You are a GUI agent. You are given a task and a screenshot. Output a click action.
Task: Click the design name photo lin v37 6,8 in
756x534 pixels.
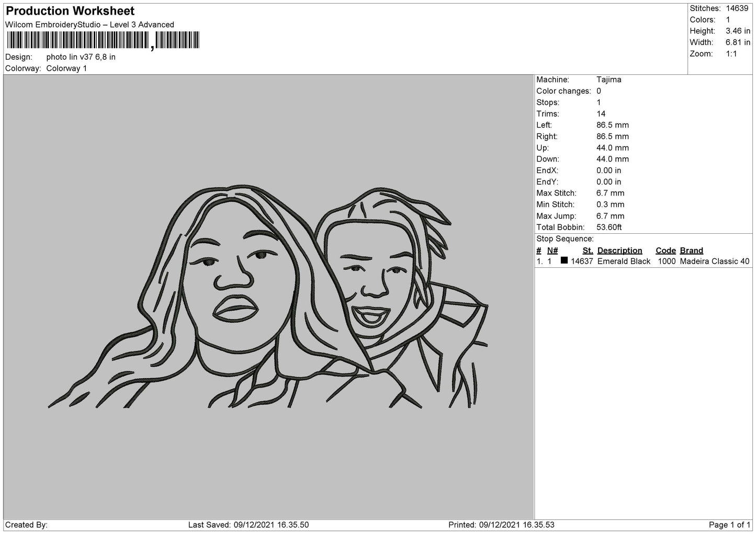[81, 57]
